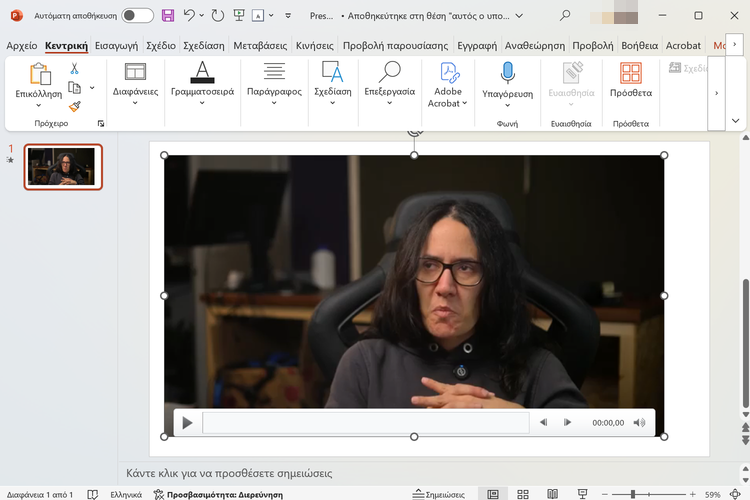Start slideshow from beginning icon
750x500 pixels.
[239, 15]
